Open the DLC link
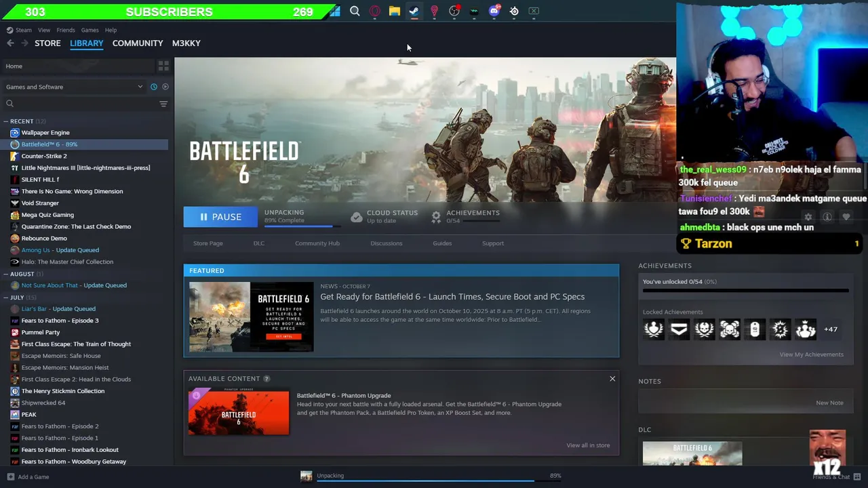Screen dimensions: 868x488 click(x=259, y=243)
